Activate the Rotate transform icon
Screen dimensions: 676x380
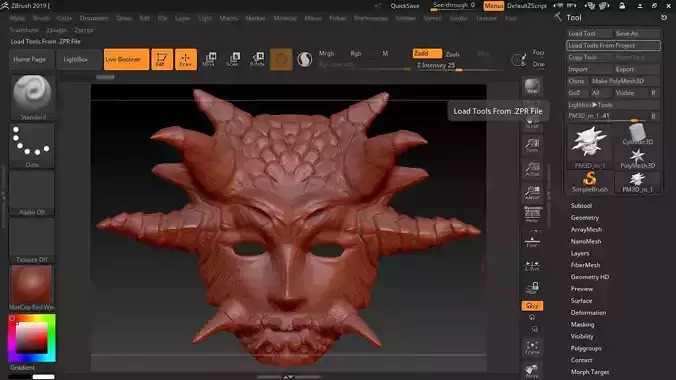[x=257, y=59]
